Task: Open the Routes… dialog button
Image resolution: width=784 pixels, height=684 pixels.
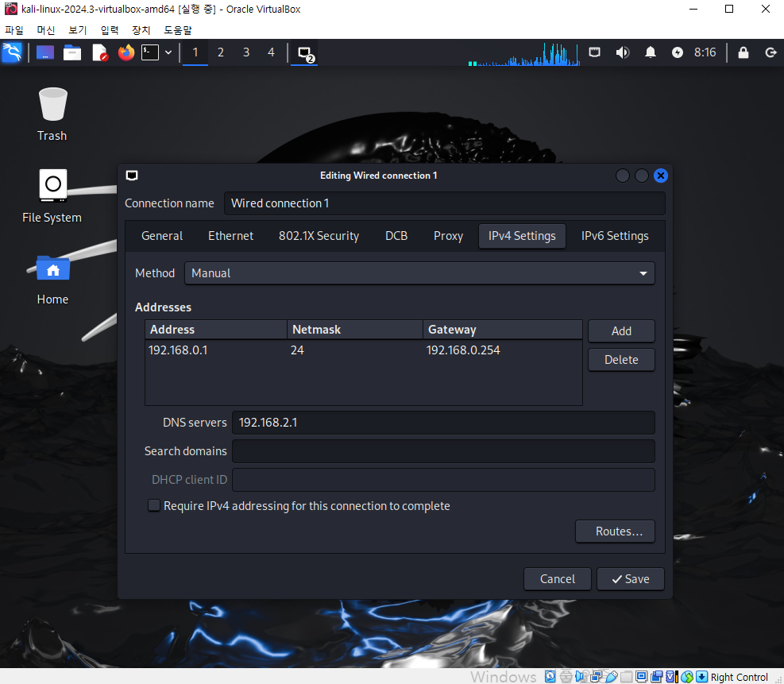Action: point(615,531)
